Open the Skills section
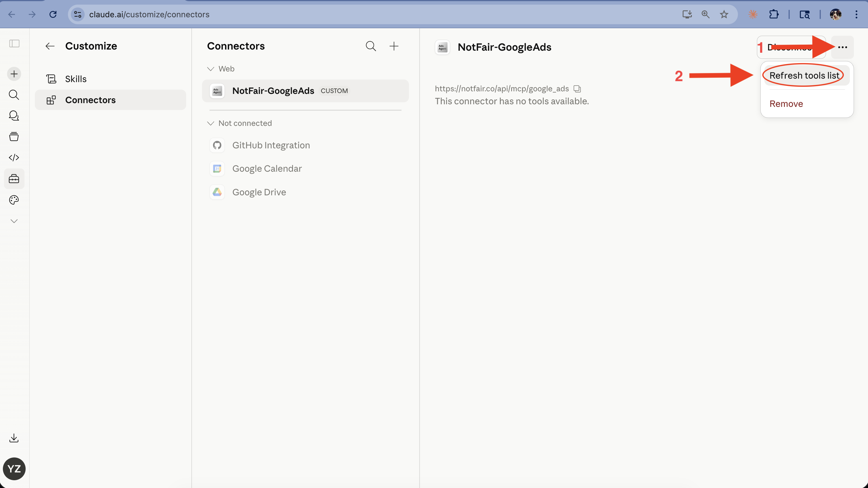868x488 pixels. 110,79
